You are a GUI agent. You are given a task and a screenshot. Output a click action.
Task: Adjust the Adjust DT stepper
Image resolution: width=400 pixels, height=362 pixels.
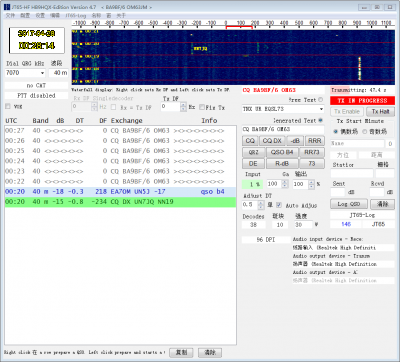pyautogui.click(x=261, y=205)
